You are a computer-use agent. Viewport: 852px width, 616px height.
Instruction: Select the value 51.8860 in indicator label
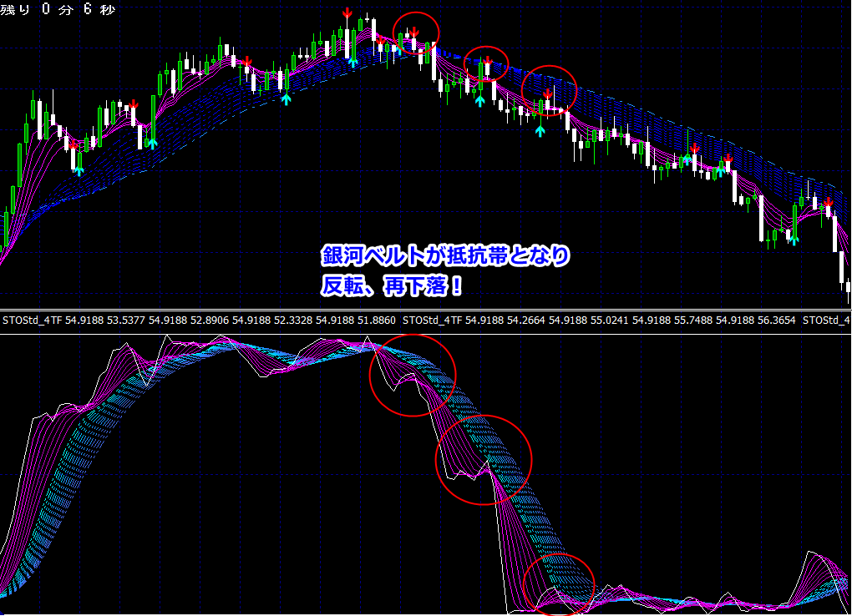(376, 321)
